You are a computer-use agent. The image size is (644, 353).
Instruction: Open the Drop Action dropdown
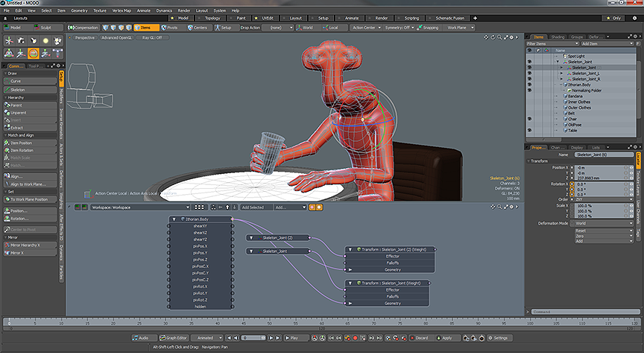[277, 28]
